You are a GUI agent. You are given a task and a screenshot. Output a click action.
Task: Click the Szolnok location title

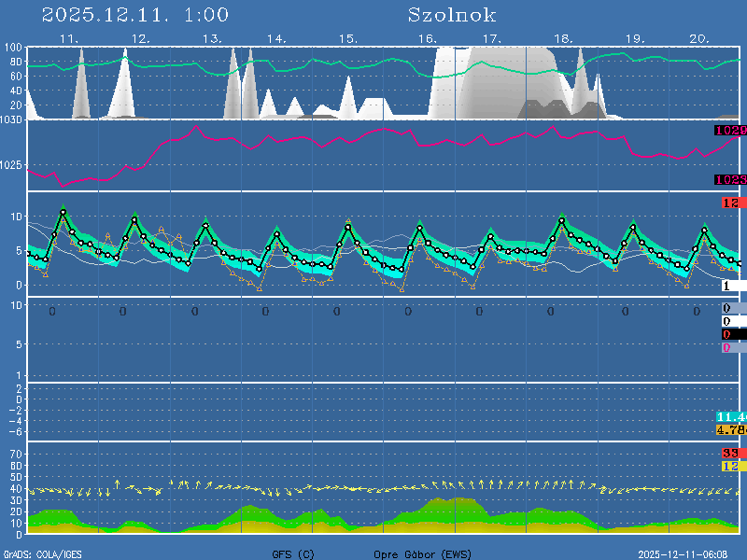point(451,16)
